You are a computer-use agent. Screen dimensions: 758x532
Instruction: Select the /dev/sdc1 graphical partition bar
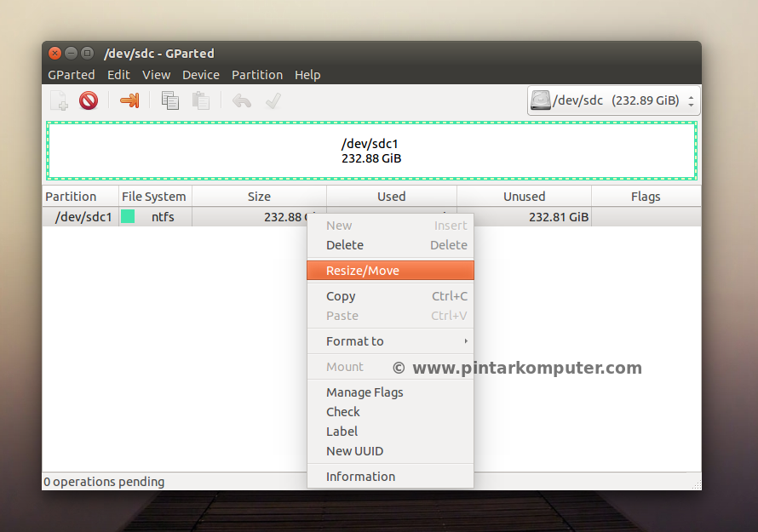371,151
